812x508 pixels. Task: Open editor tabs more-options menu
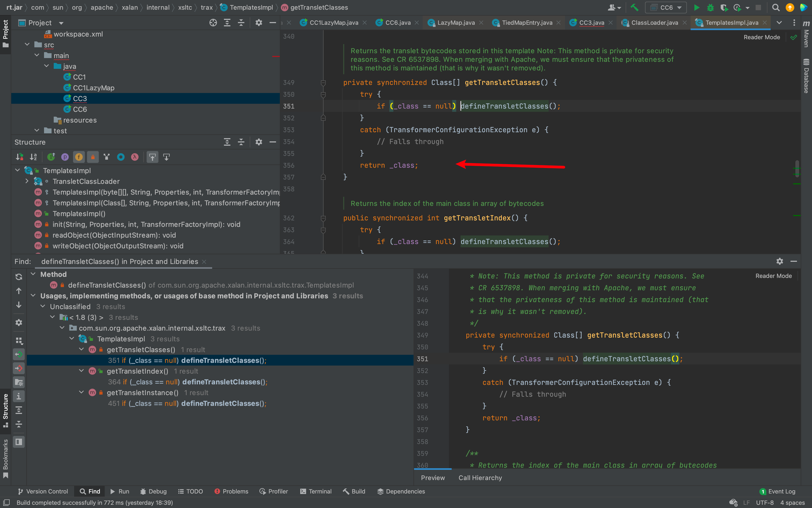(x=794, y=23)
